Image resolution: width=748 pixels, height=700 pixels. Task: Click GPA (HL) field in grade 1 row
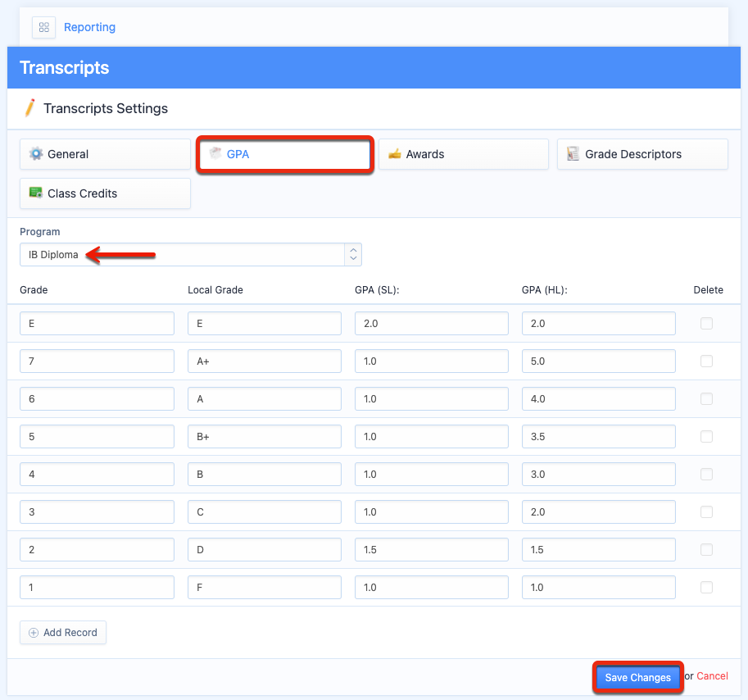click(x=599, y=588)
